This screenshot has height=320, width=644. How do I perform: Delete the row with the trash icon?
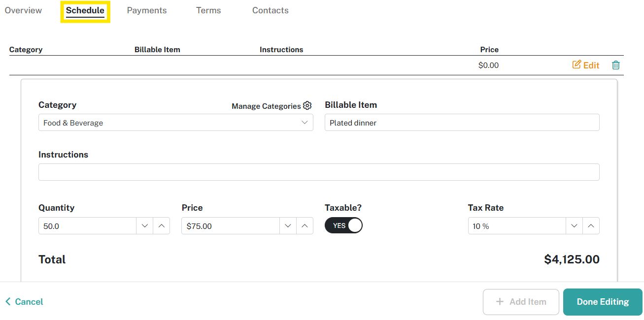[616, 65]
